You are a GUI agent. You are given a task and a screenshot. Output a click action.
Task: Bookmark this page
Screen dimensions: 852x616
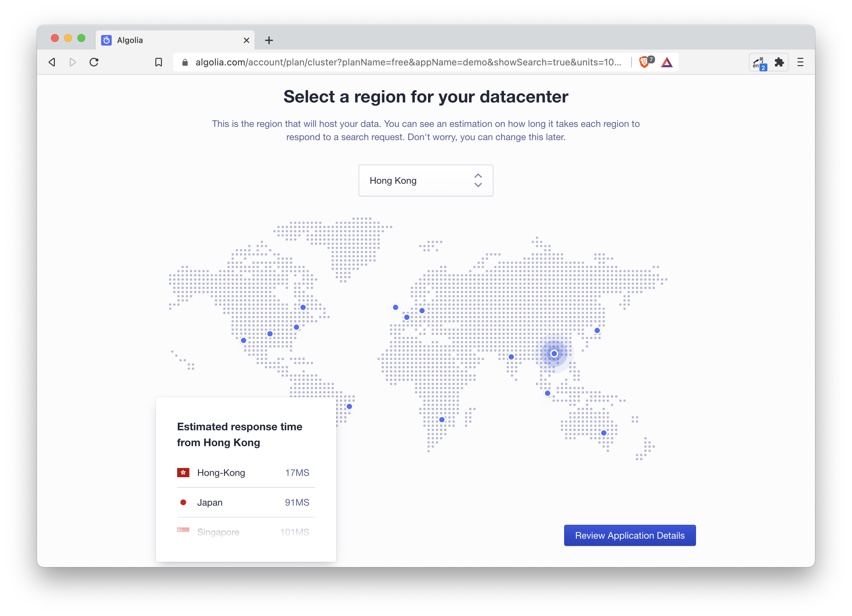159,62
